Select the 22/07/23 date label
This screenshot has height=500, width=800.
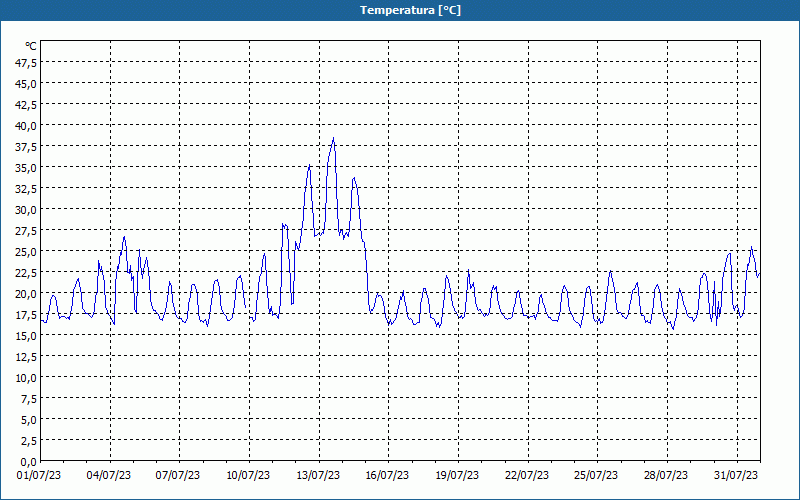click(x=527, y=475)
